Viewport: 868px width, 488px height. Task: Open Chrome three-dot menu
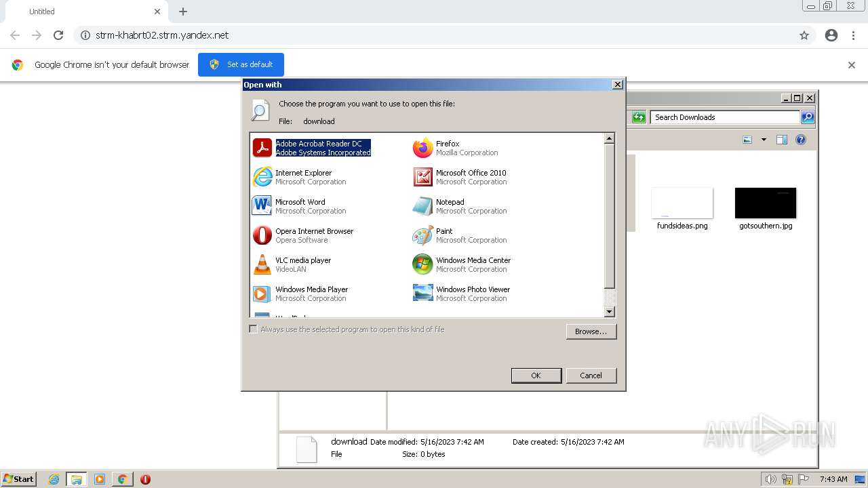coord(854,35)
